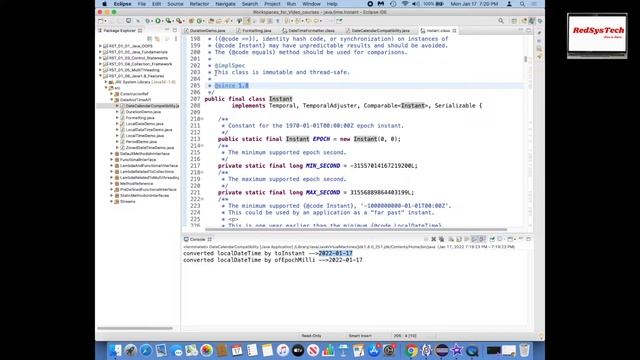Switch to DateTimeFormatter.class tab
The width and height of the screenshot is (640, 360).
[311, 31]
